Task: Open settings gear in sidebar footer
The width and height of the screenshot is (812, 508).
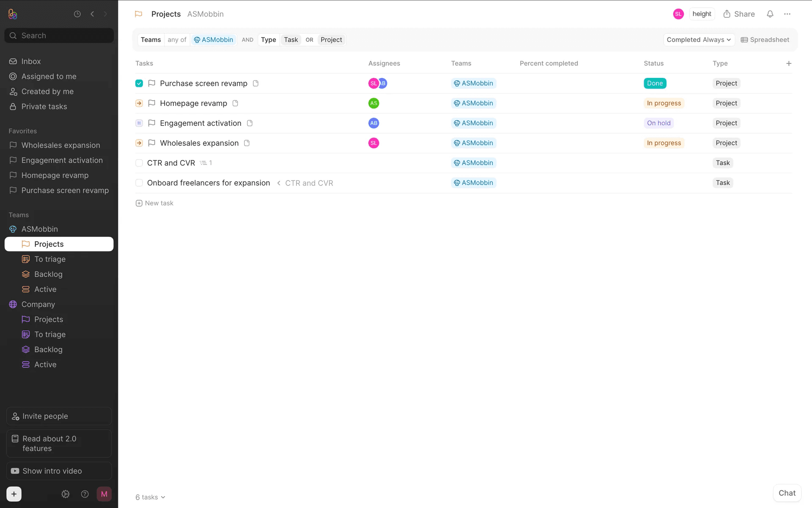Action: [66, 494]
